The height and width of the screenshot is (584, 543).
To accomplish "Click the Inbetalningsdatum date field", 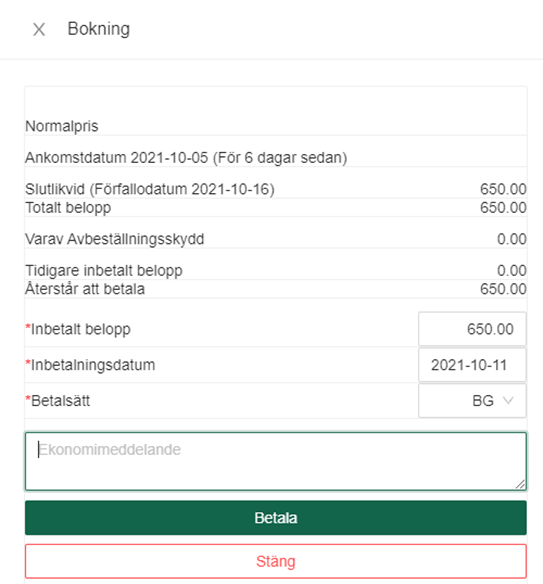I will 472,365.
